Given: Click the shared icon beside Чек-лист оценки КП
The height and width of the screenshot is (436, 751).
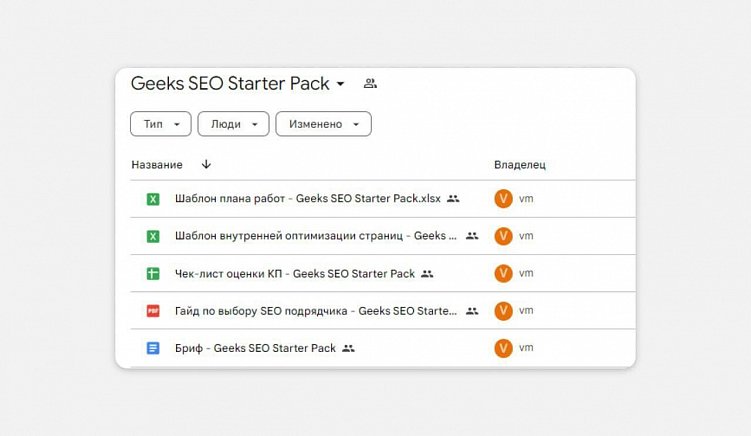Looking at the screenshot, I should (427, 273).
